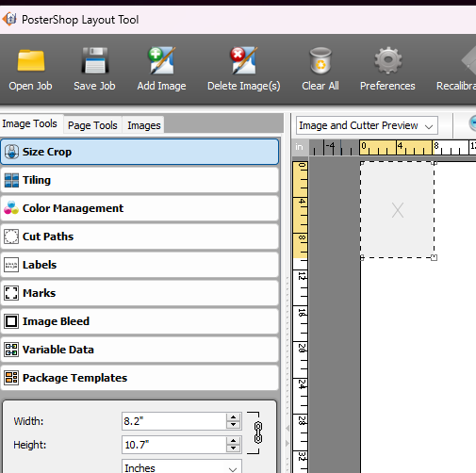
Task: Click into the Height input field
Action: point(173,445)
